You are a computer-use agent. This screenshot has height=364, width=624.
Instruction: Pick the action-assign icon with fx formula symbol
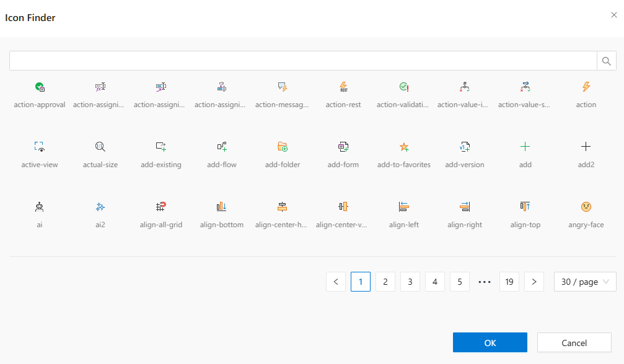click(100, 87)
